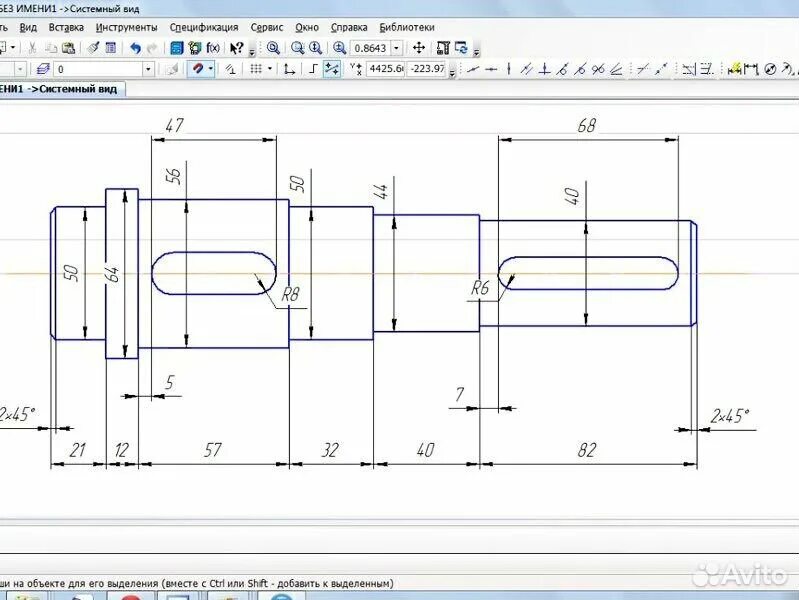Open the document manager tree icon
Image resolution: width=799 pixels, height=600 pixels.
tap(195, 48)
